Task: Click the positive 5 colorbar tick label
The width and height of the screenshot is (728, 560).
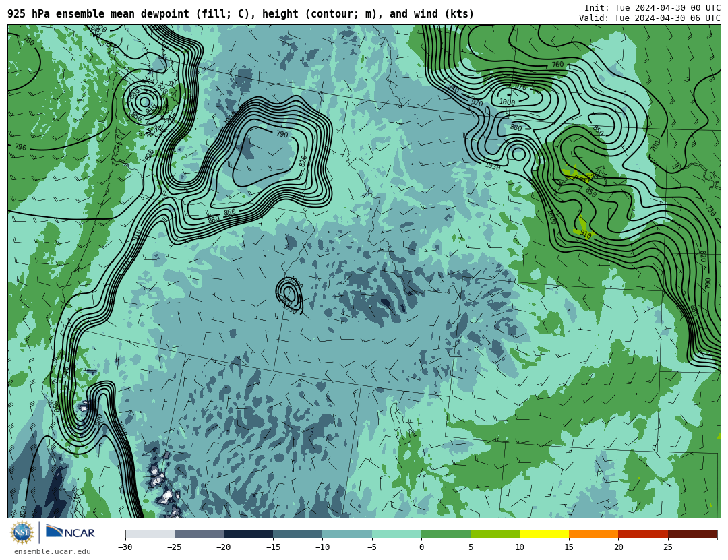Action: pyautogui.click(x=471, y=547)
